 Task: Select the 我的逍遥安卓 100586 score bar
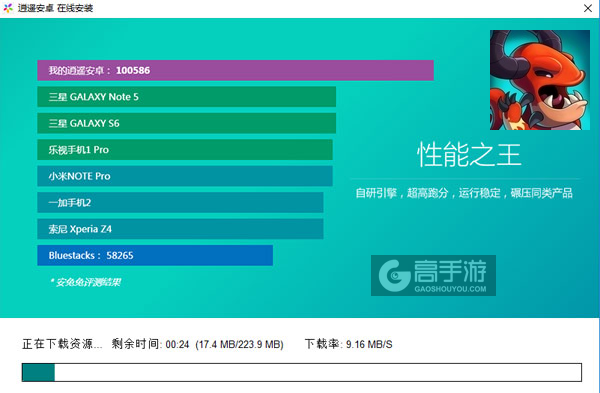(235, 70)
